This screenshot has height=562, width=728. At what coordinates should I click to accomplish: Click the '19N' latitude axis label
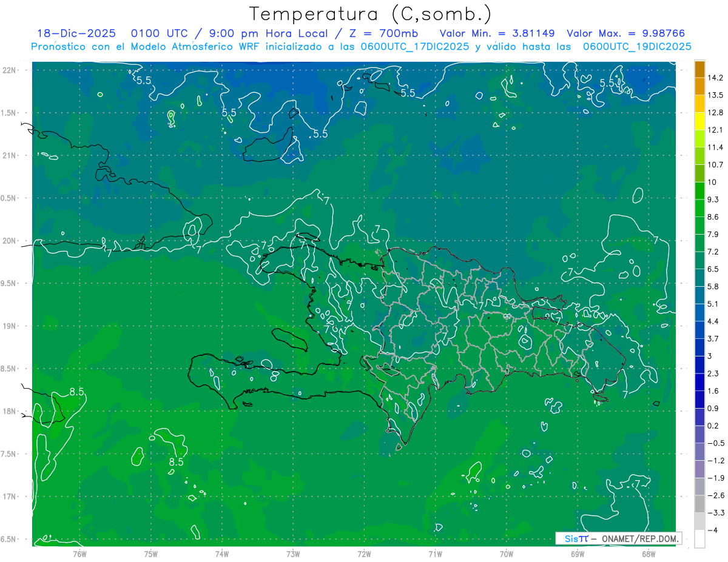[x=10, y=326]
